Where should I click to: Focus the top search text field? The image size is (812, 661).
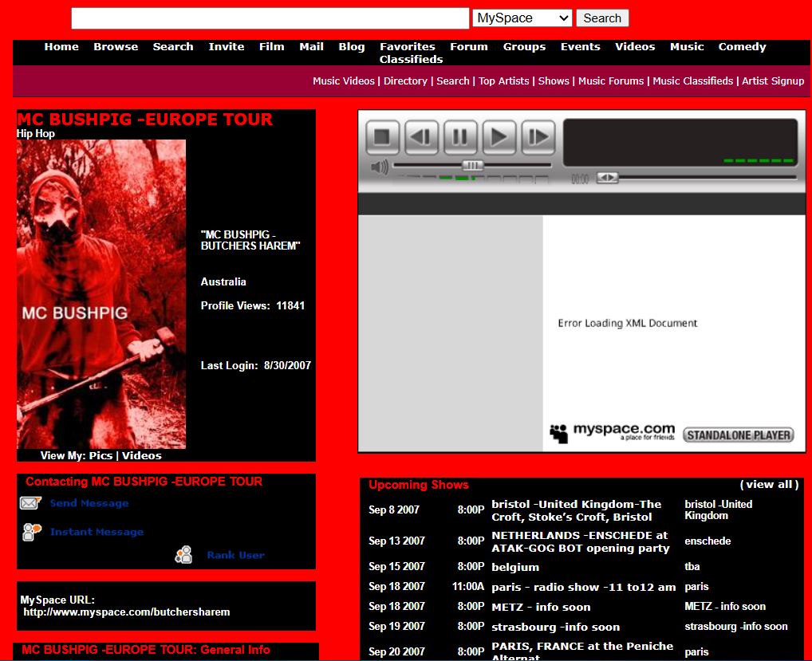point(270,18)
